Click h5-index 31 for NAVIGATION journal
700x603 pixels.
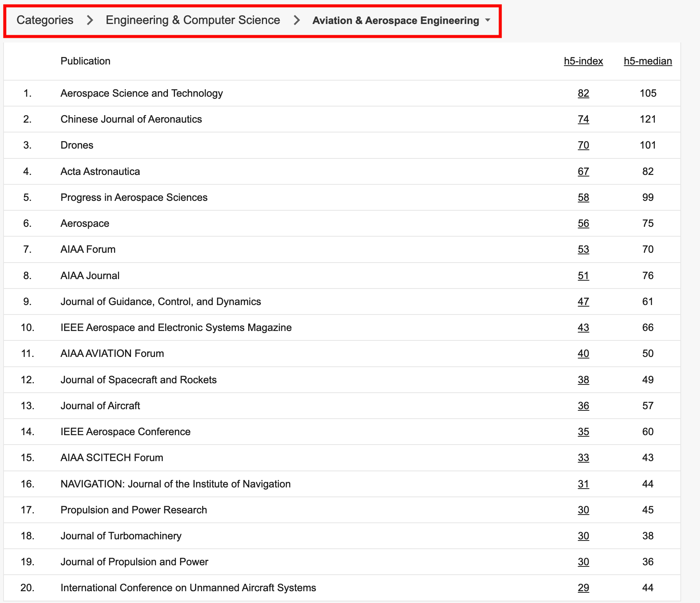[583, 484]
